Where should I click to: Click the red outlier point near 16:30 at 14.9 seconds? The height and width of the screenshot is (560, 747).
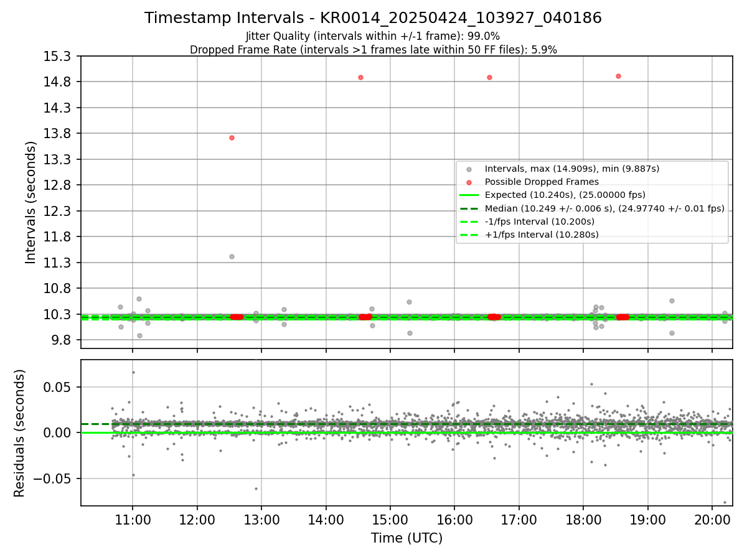pos(489,77)
